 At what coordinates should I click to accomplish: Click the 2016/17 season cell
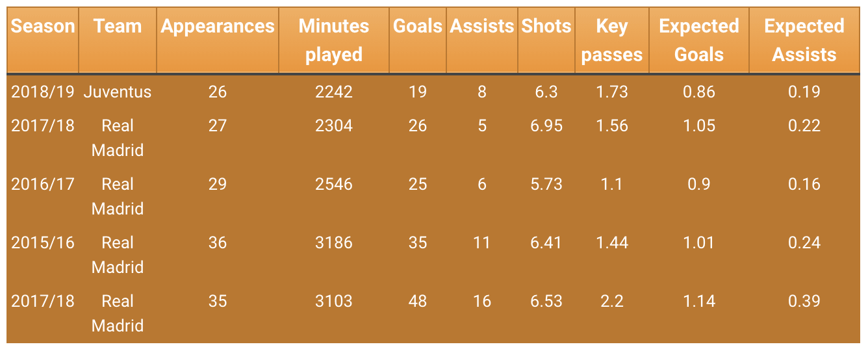[x=43, y=184]
